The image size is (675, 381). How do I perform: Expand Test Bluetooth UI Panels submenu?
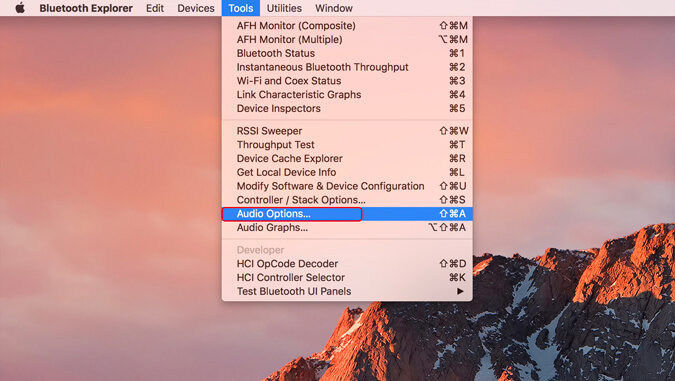pos(347,291)
